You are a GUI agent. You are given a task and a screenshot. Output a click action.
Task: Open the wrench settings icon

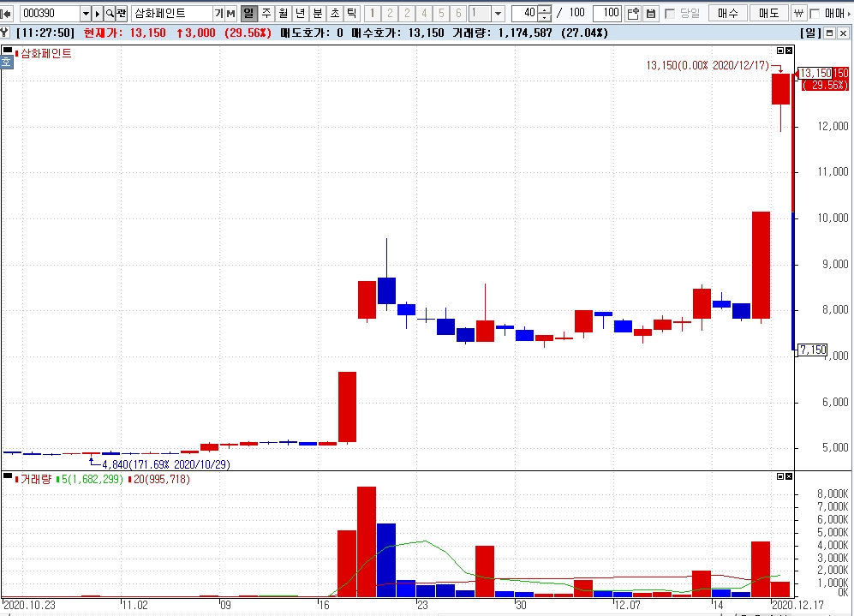pyautogui.click(x=5, y=33)
